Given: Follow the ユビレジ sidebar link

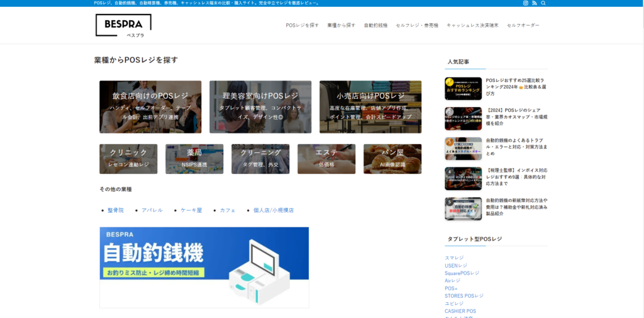Looking at the screenshot, I should pos(454,303).
